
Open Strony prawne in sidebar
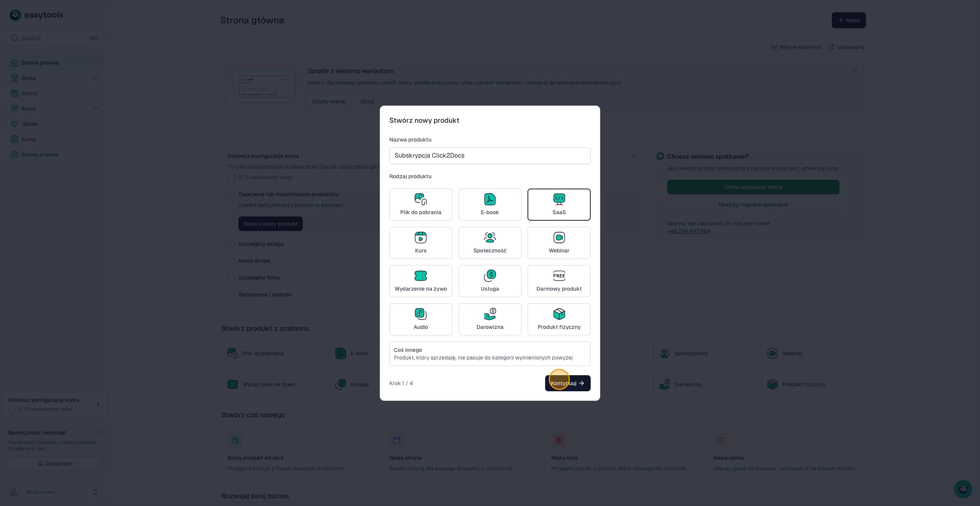pos(55,155)
